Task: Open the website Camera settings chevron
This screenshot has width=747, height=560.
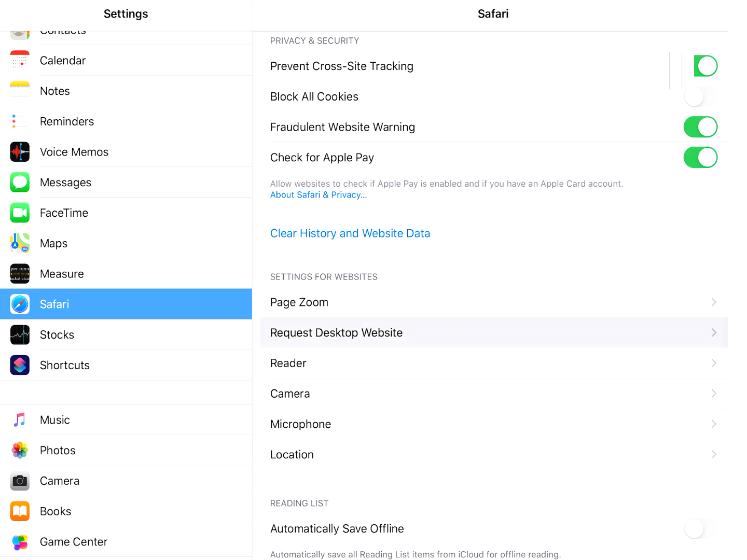Action: (714, 394)
